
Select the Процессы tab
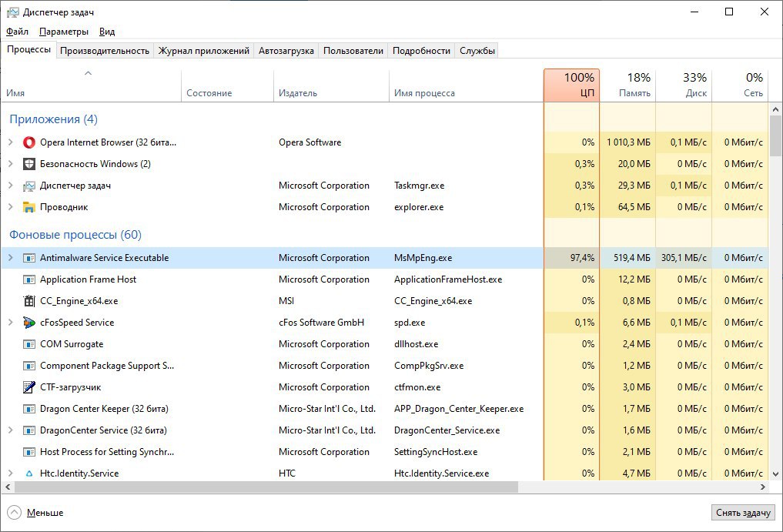pos(28,49)
